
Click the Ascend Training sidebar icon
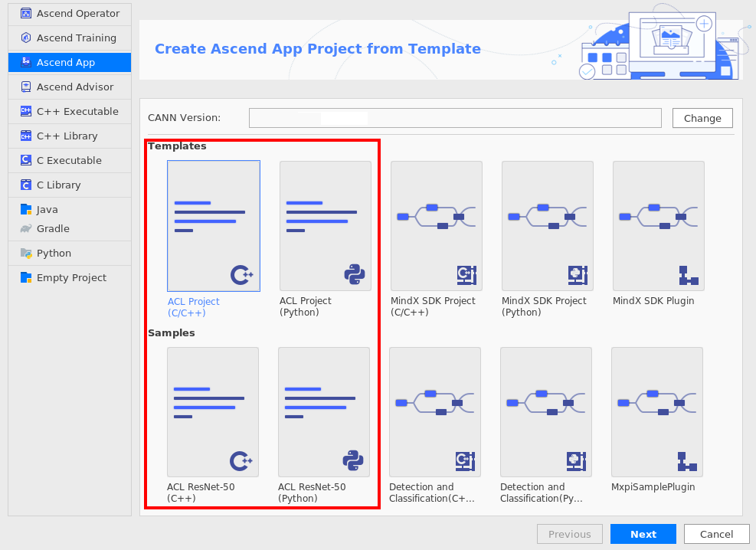(x=26, y=38)
